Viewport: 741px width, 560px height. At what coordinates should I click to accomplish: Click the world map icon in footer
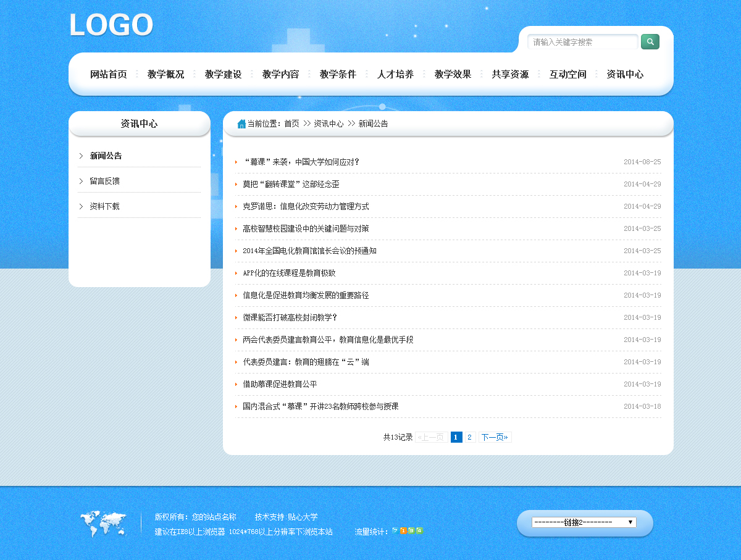(103, 524)
